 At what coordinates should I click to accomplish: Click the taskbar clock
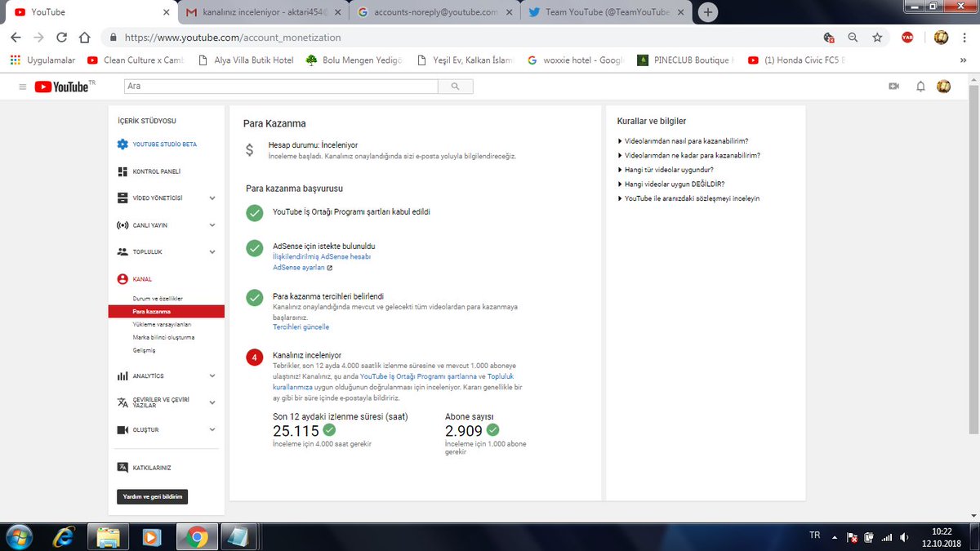tap(943, 537)
